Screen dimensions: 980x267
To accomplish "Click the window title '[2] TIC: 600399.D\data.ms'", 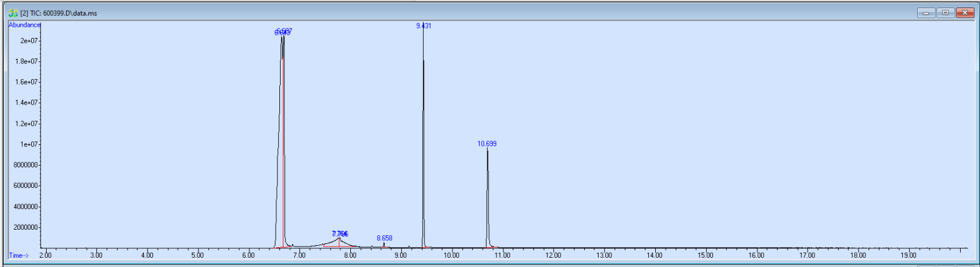I will 58,13.
